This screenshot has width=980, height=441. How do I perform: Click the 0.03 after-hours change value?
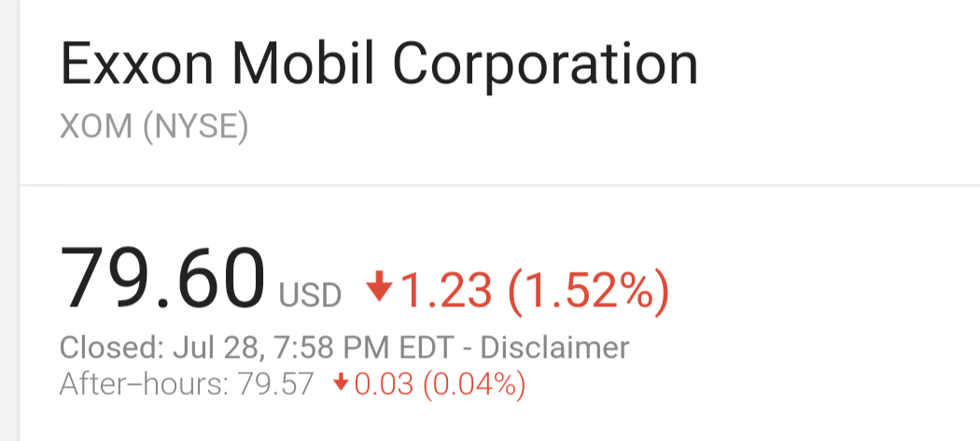tap(384, 384)
